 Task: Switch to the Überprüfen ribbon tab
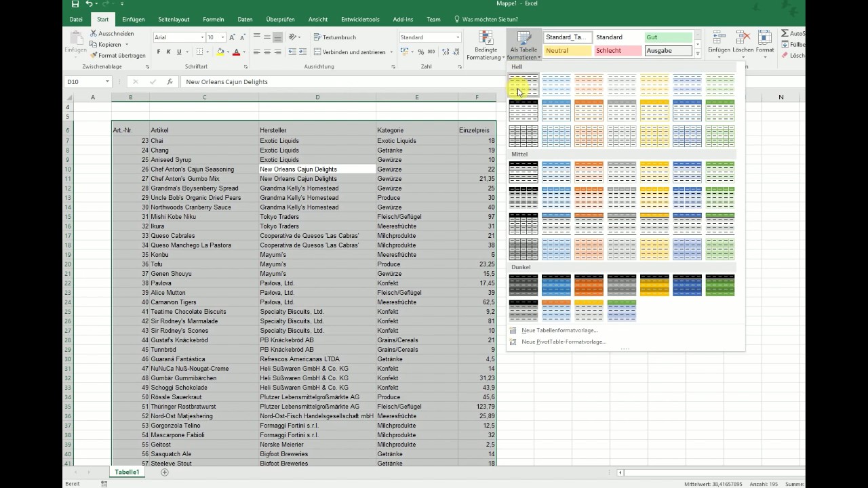point(280,20)
